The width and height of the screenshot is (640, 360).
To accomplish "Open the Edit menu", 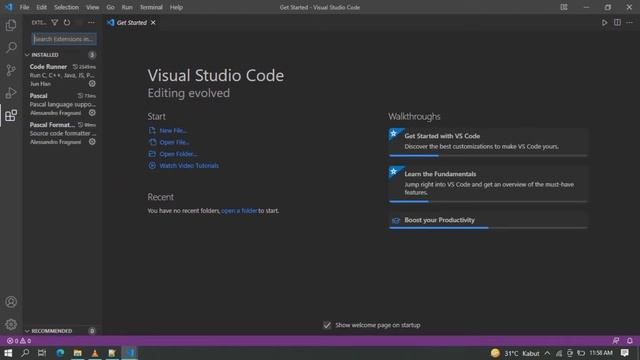I will click(x=41, y=7).
